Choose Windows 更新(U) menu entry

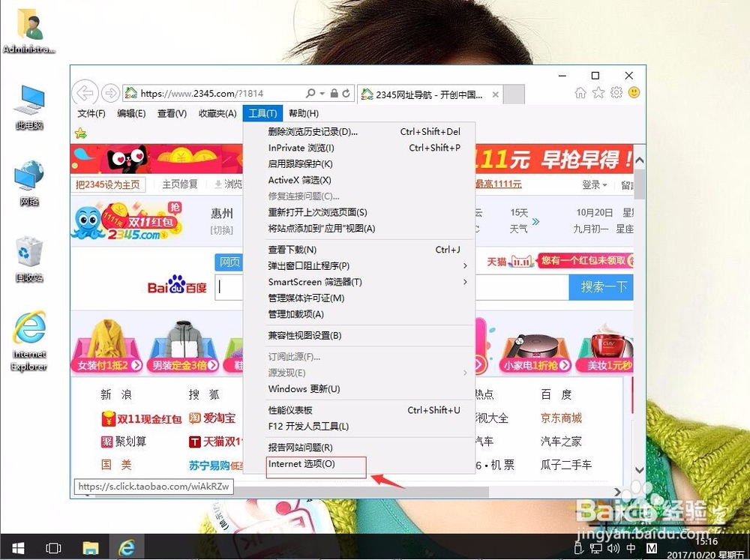(359, 389)
